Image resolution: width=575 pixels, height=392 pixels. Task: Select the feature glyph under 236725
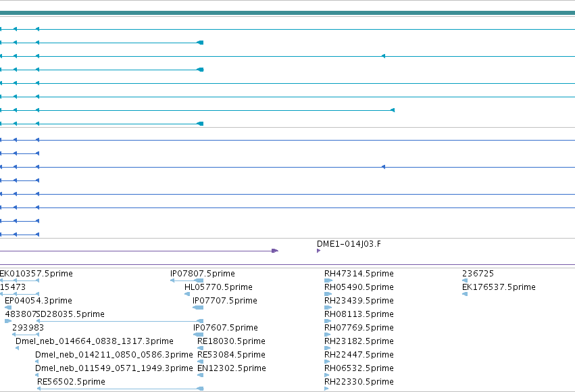click(465, 280)
